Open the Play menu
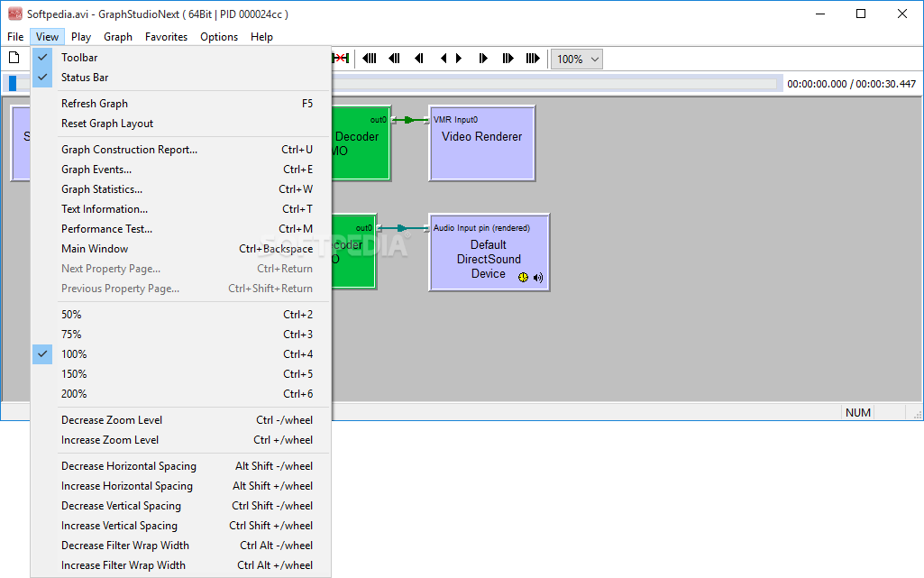Viewport: 924px width, 578px height. (81, 37)
